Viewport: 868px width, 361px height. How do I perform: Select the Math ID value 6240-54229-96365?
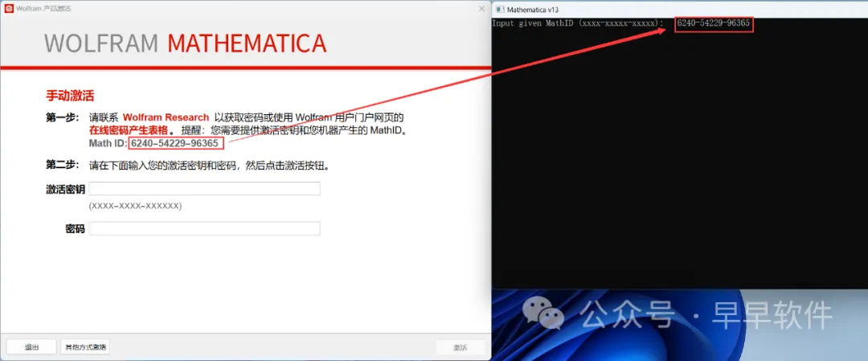(175, 144)
